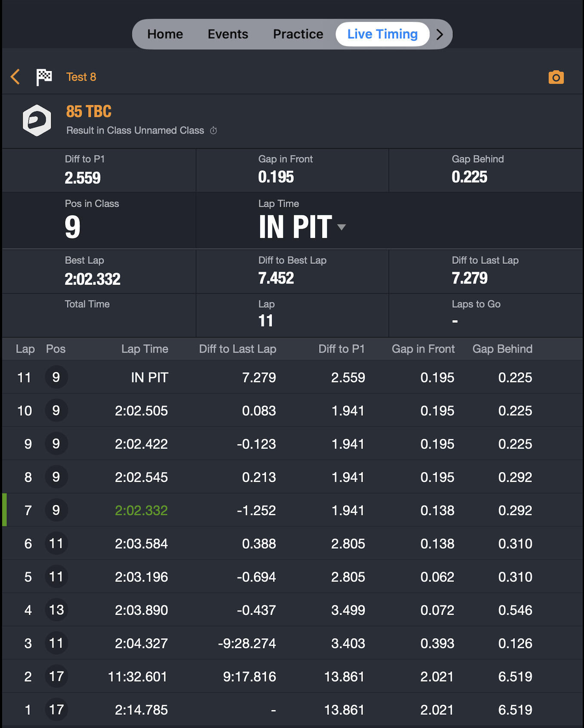Click the position 9 badge on lap 11
Screen dimensions: 584x728
click(56, 377)
